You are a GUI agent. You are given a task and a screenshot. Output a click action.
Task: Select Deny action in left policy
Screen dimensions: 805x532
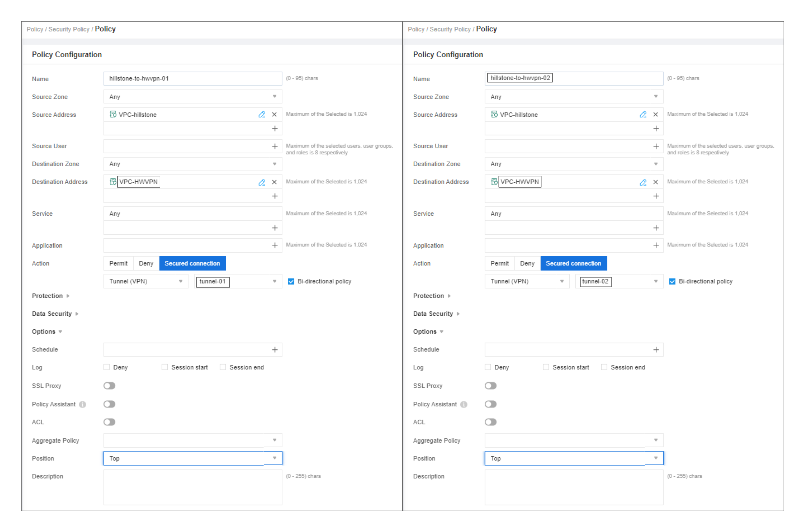(x=146, y=264)
